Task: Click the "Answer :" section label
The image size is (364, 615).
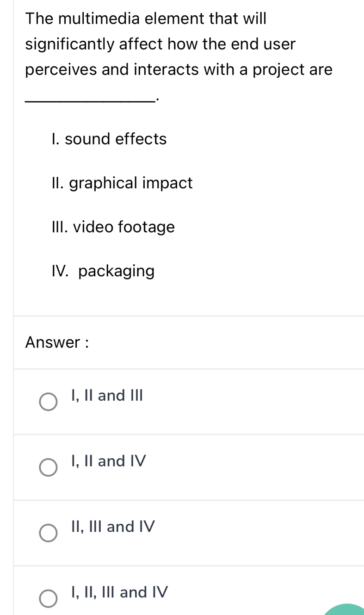Action: [x=57, y=342]
